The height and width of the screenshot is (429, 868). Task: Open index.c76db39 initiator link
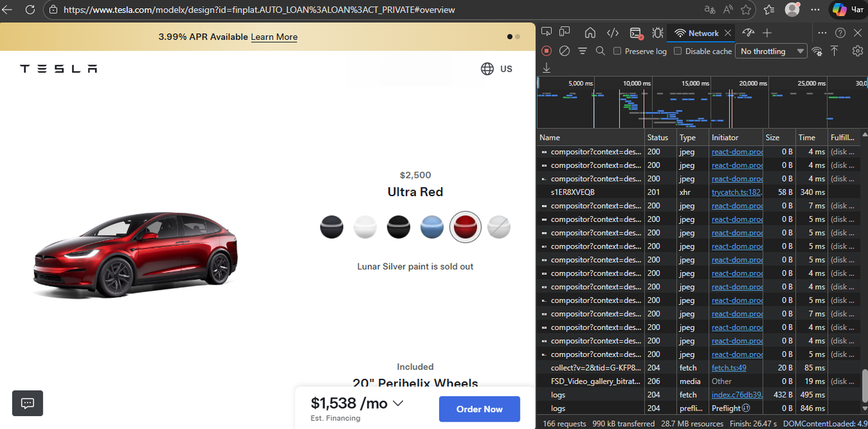[737, 395]
